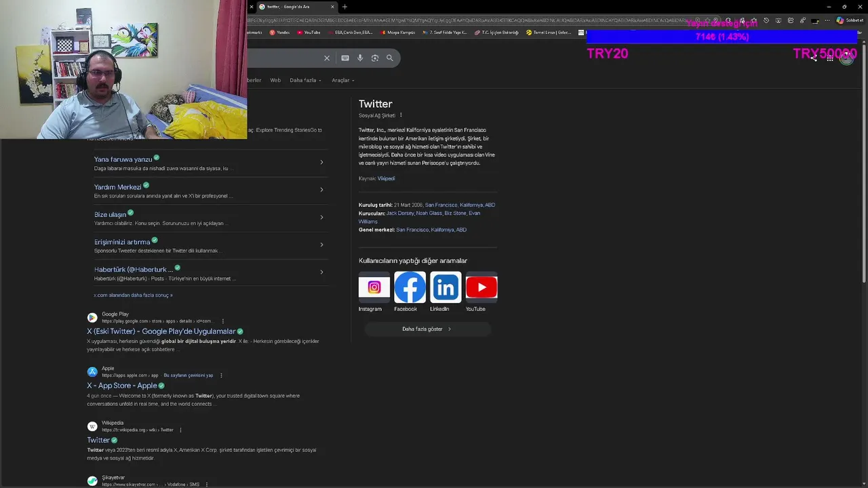Expand the Yardım Merkezi sitelink chevron
Viewport: 868px width, 488px height.
coord(321,190)
